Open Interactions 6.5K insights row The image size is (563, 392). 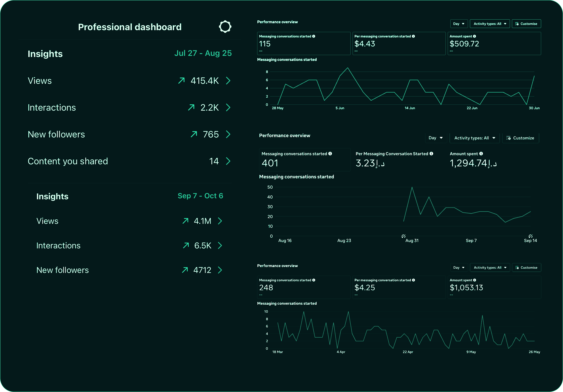coord(220,245)
